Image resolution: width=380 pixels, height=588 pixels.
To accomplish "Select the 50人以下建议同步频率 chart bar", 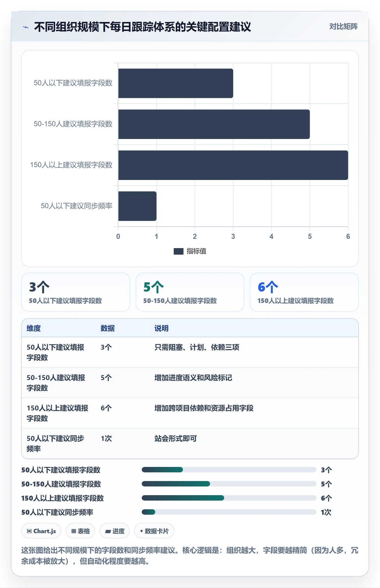I will (x=137, y=206).
